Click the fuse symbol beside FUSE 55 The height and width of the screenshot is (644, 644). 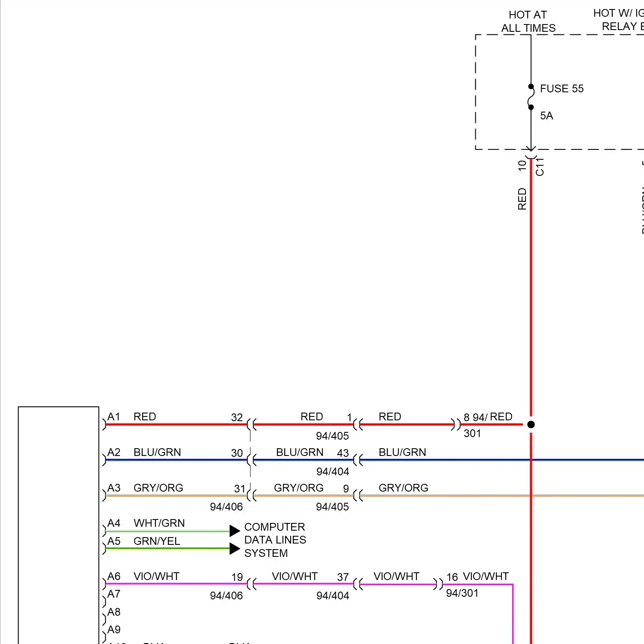531,97
